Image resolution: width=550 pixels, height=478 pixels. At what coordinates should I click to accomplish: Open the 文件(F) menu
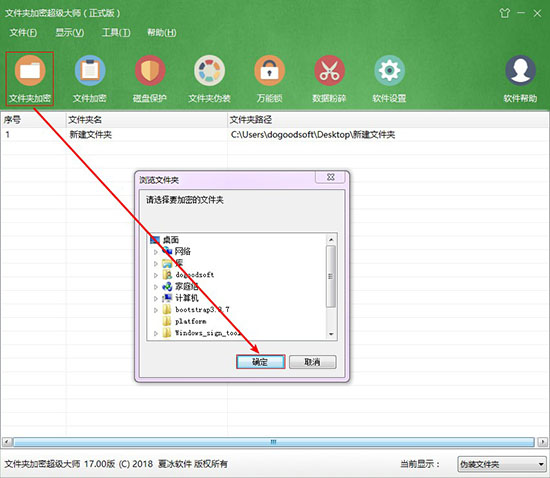pos(23,33)
